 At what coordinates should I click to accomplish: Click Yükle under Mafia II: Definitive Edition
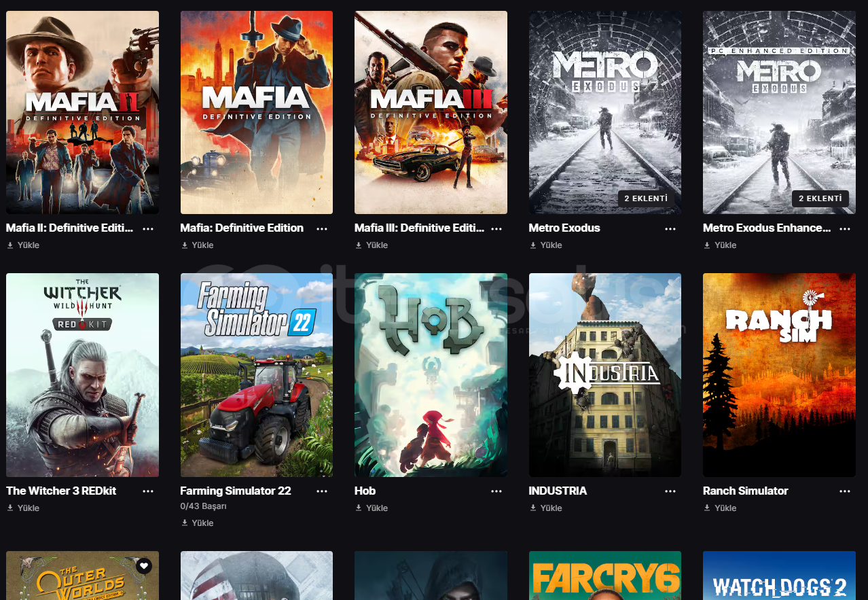pyautogui.click(x=24, y=245)
